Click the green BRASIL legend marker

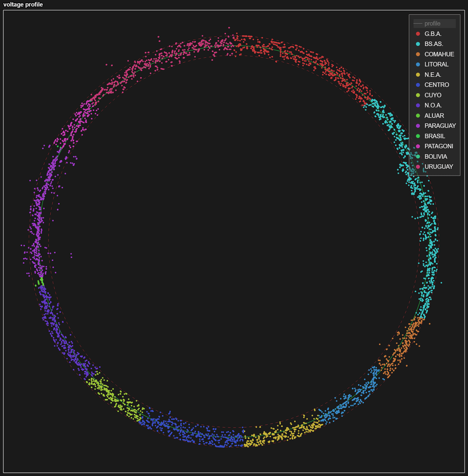pos(418,136)
